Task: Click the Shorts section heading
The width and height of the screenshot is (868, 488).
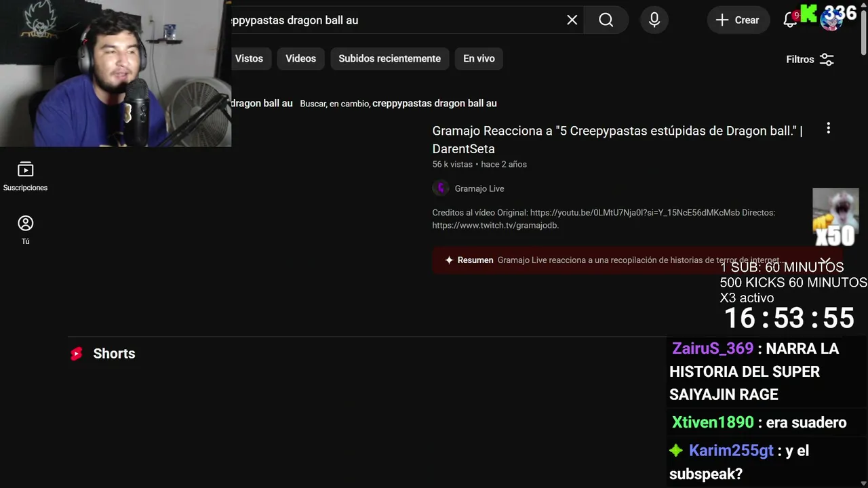Action: tap(114, 354)
